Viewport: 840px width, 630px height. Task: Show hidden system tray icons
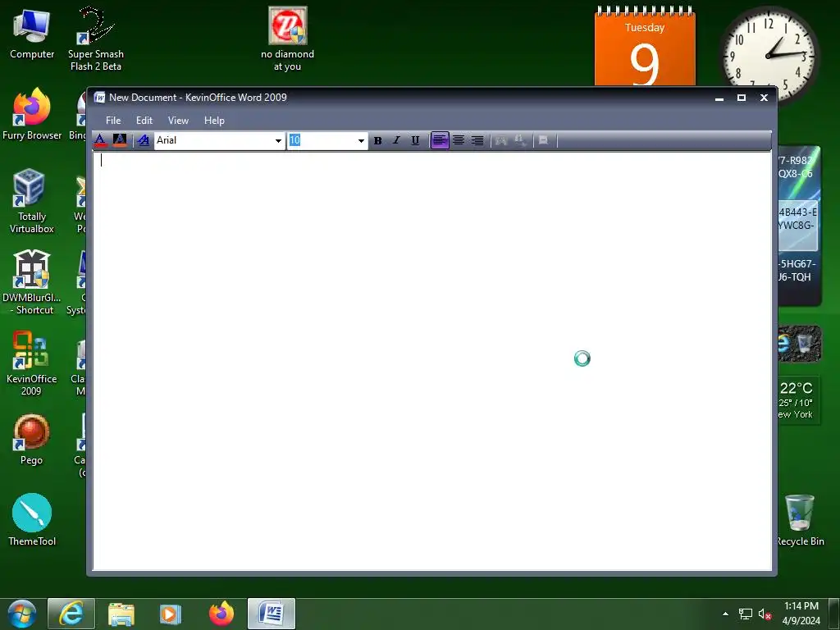(725, 614)
